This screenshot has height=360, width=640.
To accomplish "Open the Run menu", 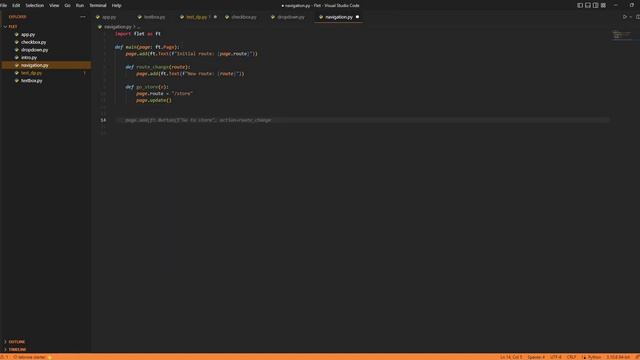I will [x=80, y=5].
